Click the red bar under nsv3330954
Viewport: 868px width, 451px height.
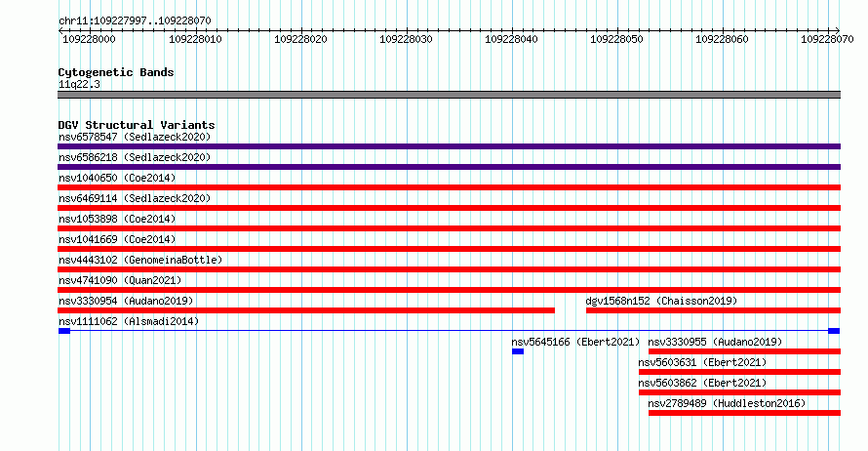tap(306, 310)
